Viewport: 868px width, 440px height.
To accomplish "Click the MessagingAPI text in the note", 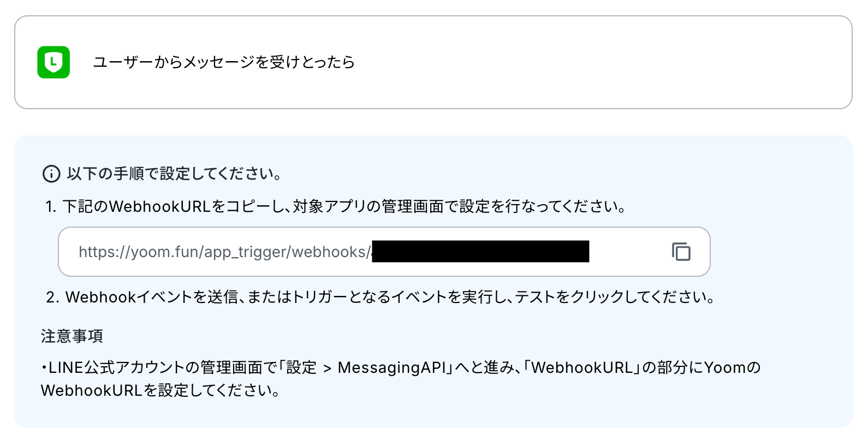I will tap(393, 367).
